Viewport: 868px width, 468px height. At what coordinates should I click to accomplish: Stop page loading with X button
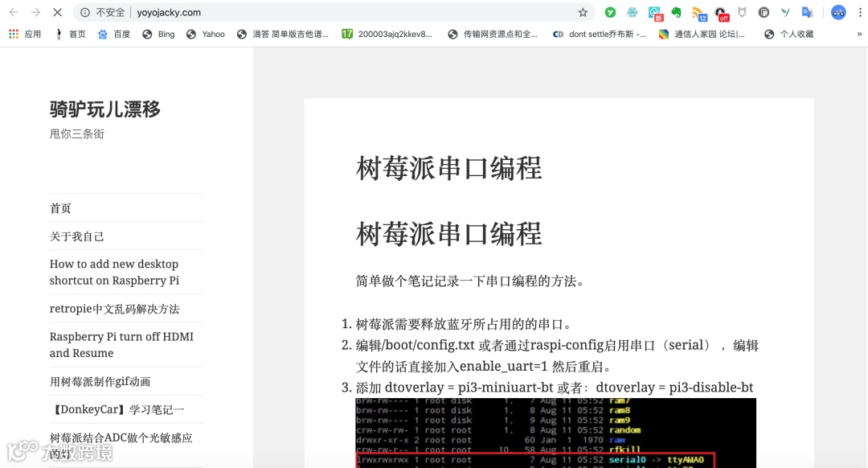pos(57,12)
